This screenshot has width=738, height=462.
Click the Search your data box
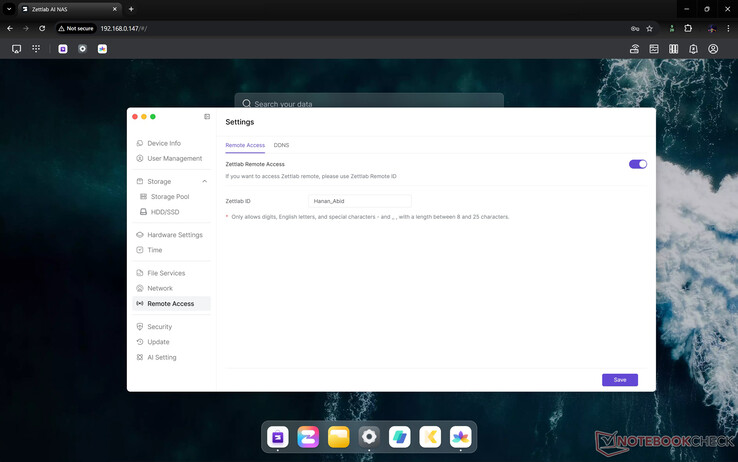[x=368, y=104]
